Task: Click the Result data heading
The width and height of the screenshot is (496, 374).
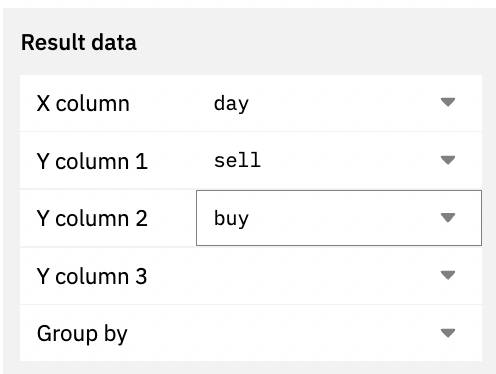Action: 79,43
